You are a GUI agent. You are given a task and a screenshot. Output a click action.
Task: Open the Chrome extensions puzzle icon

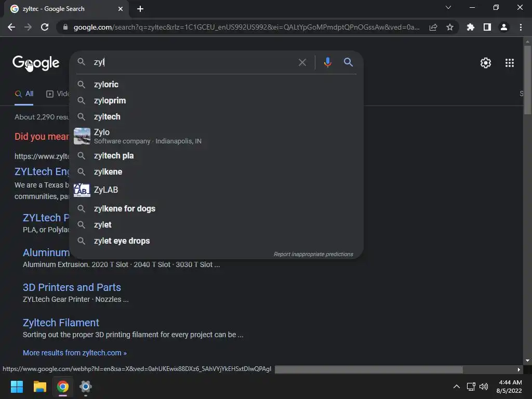click(471, 27)
